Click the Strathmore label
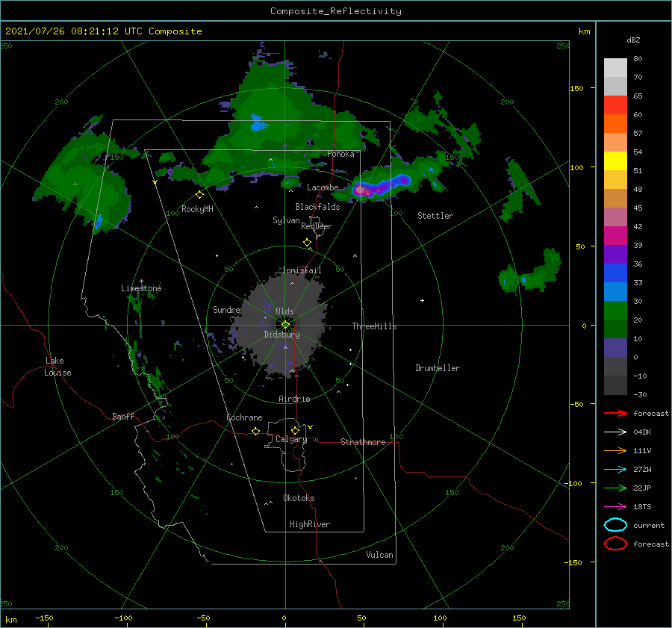 363,442
